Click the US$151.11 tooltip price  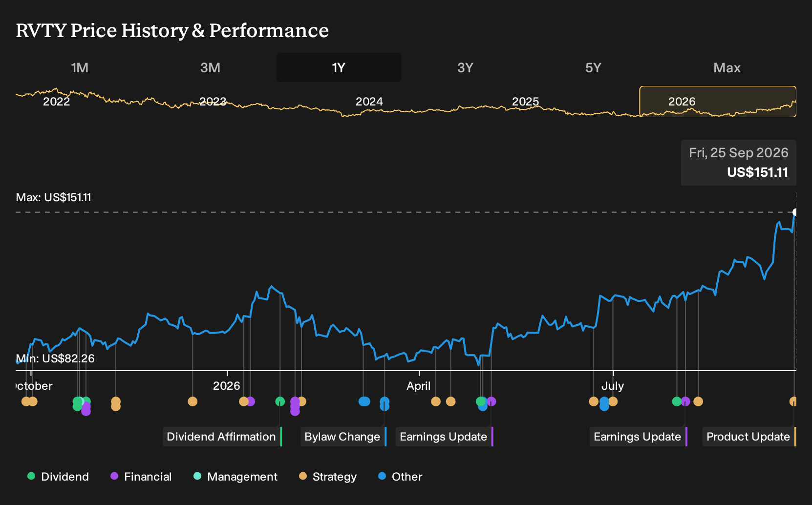[x=758, y=172]
